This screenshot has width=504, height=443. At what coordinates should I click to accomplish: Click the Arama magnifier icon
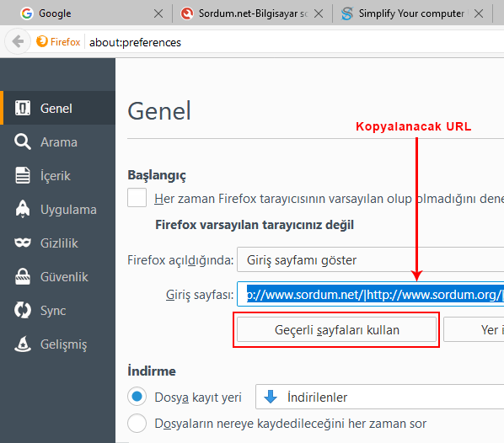click(23, 141)
